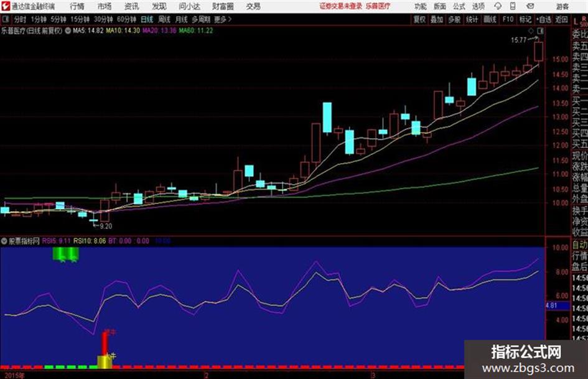The width and height of the screenshot is (588, 379).
Task: Switch to the 30分钟 period tab
Action: click(x=103, y=19)
